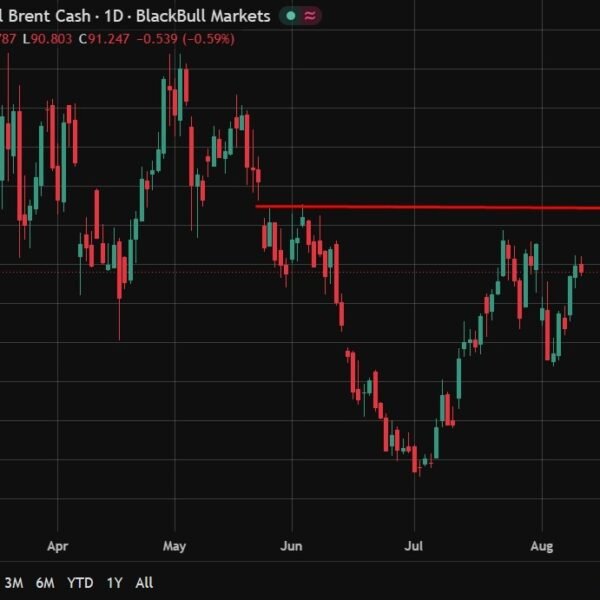Viewport: 600px width, 600px height.
Task: Open the 1D interval in chart title
Action: point(114,16)
